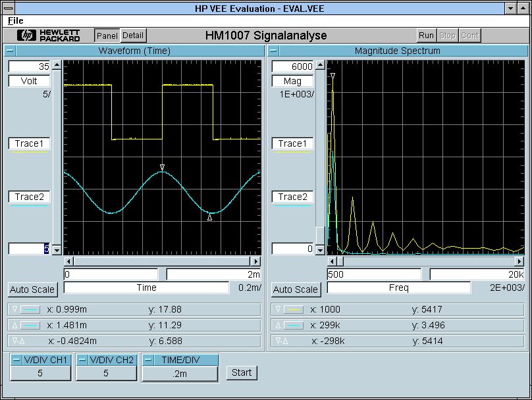This screenshot has width=532, height=400.
Task: Click Auto Scale under the Waveform graph
Action: pyautogui.click(x=33, y=289)
